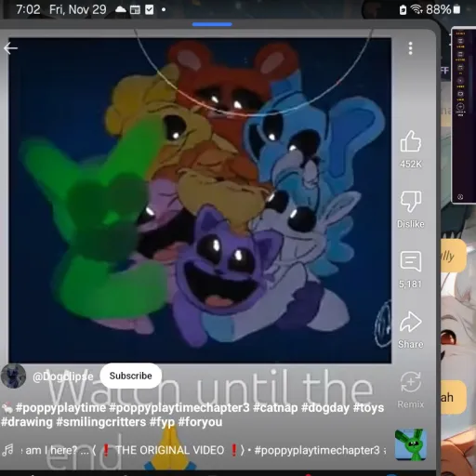Like the Short with thumbs up
The width and height of the screenshot is (476, 476).
click(x=410, y=141)
